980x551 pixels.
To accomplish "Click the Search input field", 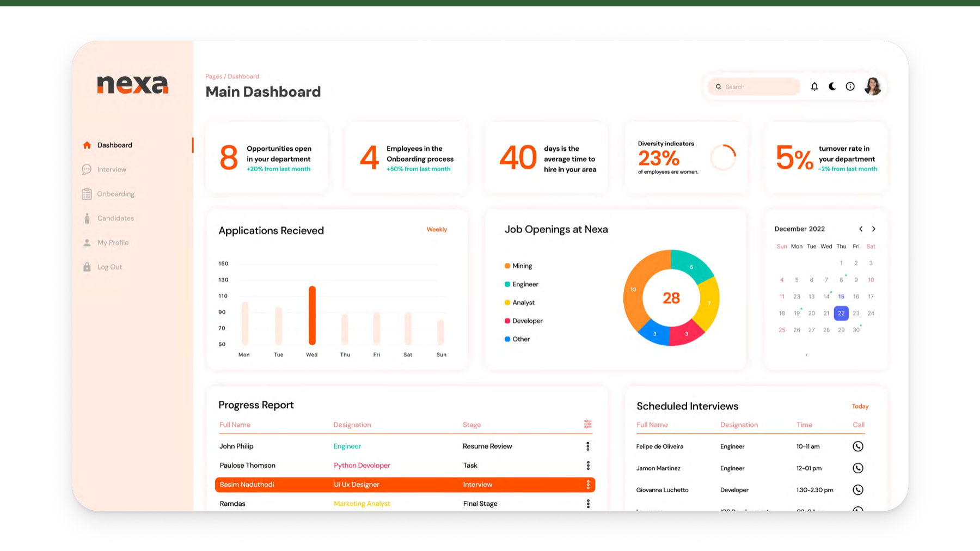I will pyautogui.click(x=754, y=87).
